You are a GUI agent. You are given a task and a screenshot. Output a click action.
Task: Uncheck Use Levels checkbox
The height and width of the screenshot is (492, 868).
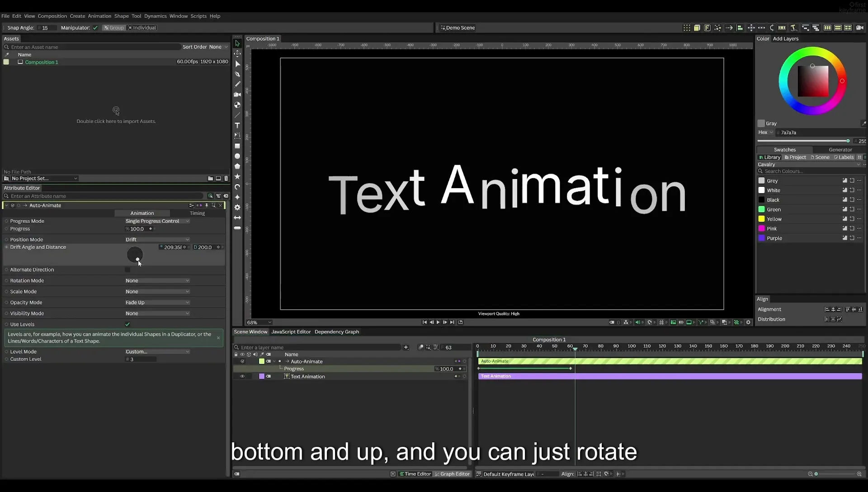(127, 324)
